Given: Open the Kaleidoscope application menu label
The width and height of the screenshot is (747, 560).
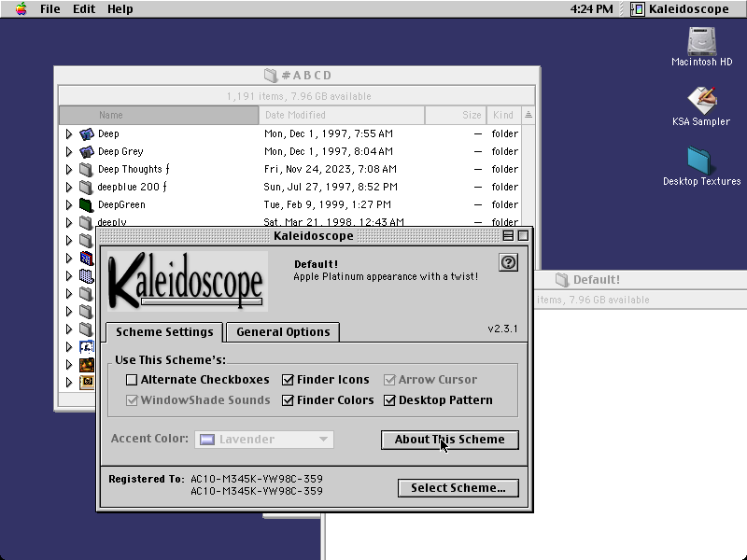Looking at the screenshot, I should [689, 9].
